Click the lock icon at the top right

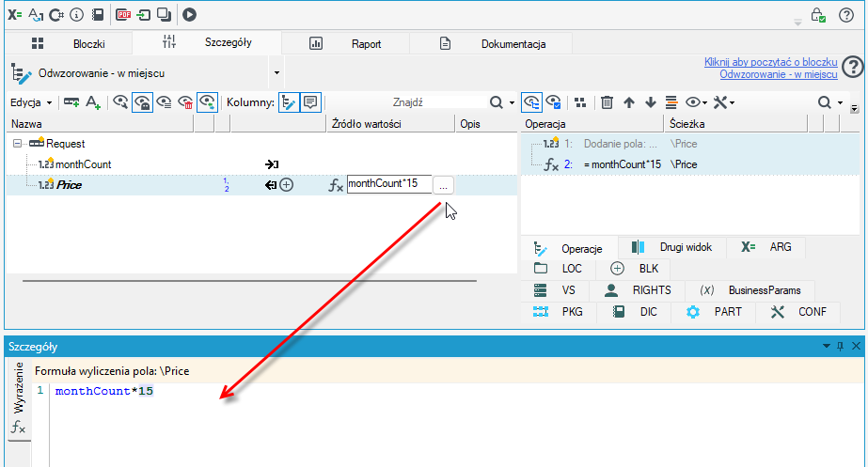coord(818,15)
